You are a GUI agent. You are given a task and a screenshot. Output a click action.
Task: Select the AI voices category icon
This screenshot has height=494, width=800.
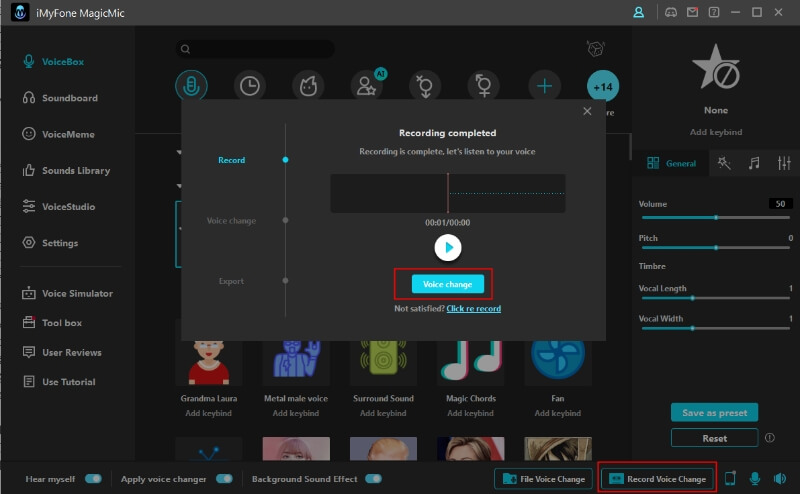coord(367,86)
